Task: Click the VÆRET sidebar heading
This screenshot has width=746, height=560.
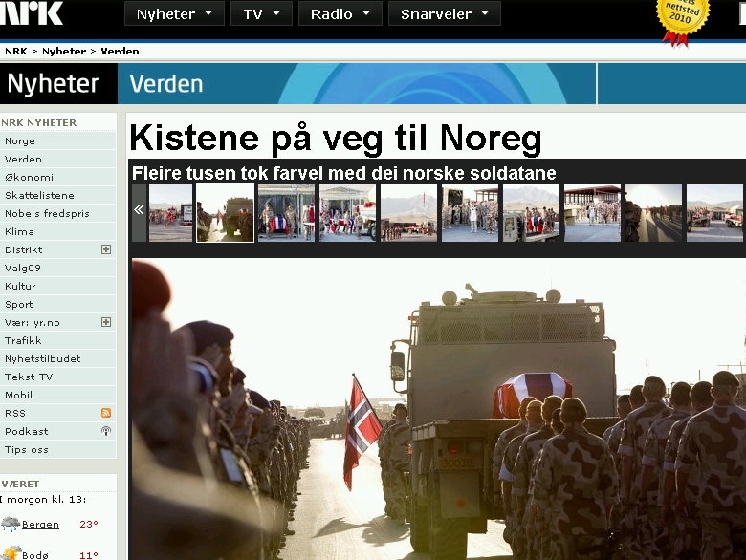Action: pos(20,484)
